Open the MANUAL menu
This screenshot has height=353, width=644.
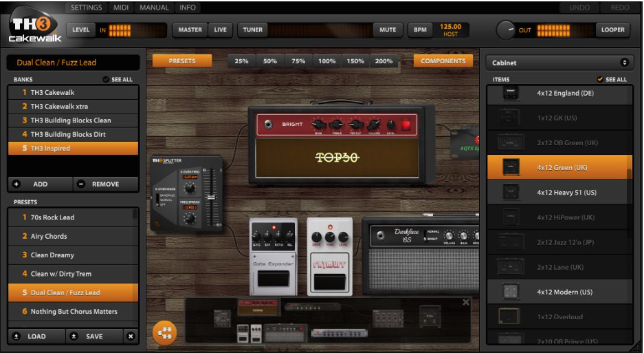point(154,8)
